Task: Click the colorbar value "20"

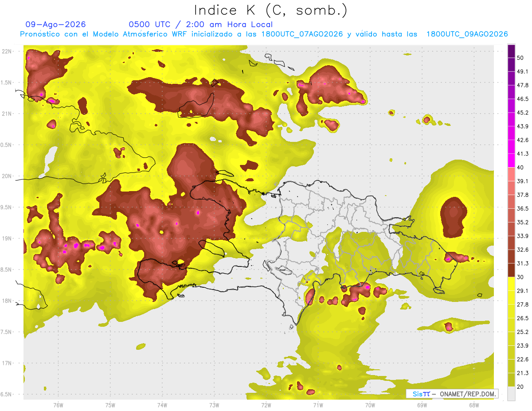Action: (x=521, y=387)
